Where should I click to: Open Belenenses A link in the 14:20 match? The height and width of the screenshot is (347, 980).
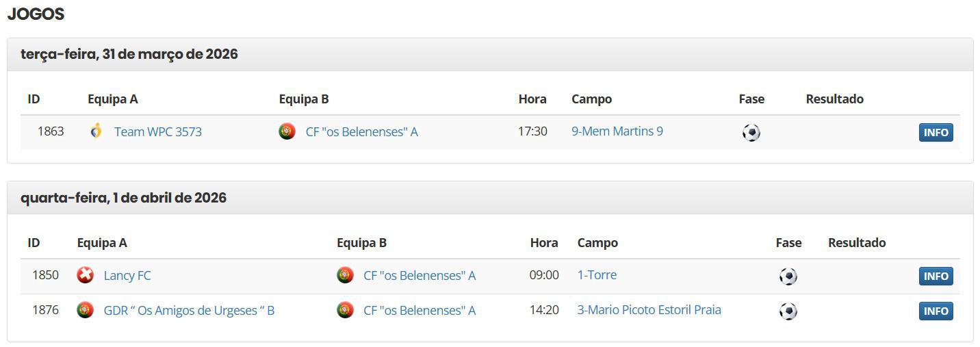point(419,311)
